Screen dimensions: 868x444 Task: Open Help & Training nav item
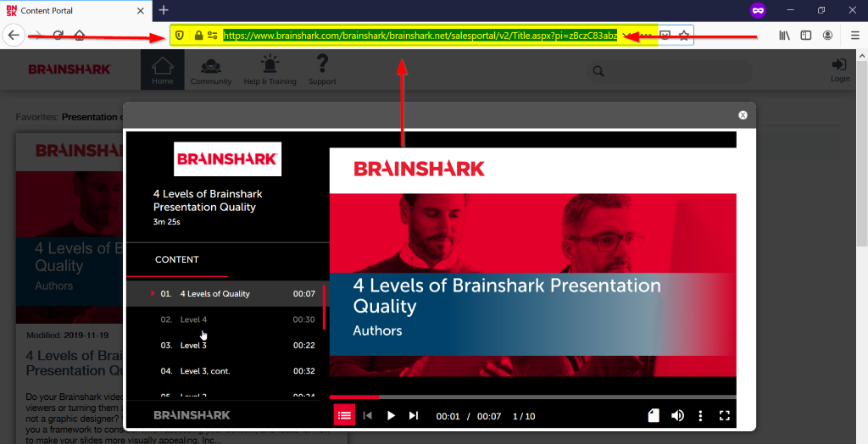pyautogui.click(x=270, y=69)
